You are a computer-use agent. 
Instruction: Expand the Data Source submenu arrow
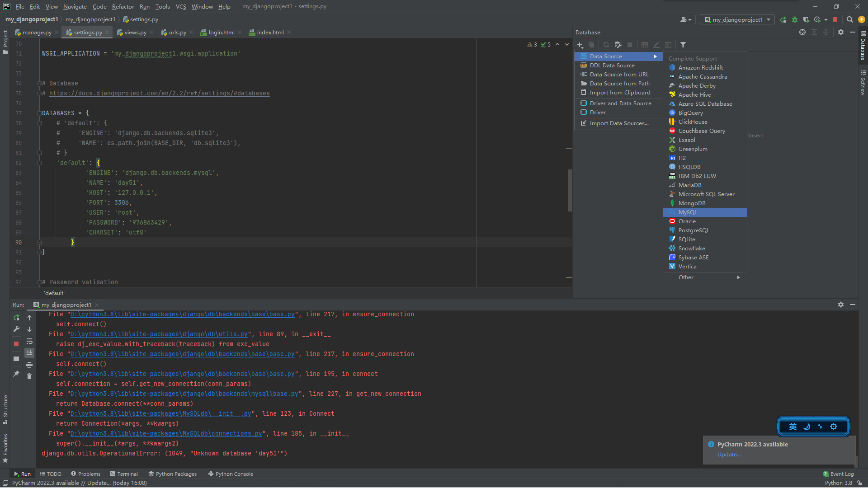(x=655, y=56)
